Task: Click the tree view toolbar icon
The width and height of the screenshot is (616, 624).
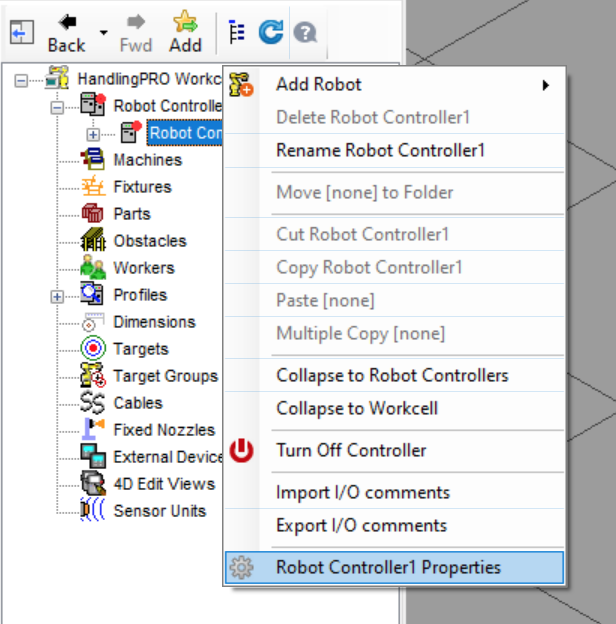Action: pos(237,32)
